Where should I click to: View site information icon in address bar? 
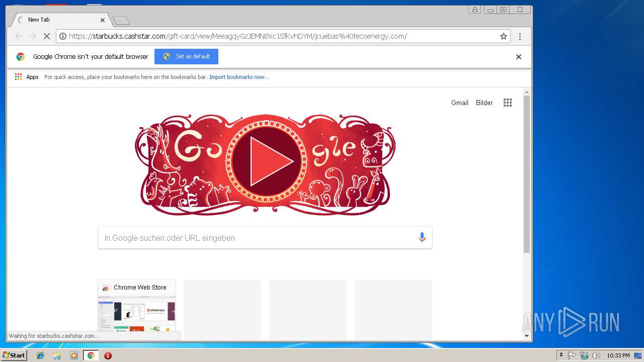click(x=62, y=36)
